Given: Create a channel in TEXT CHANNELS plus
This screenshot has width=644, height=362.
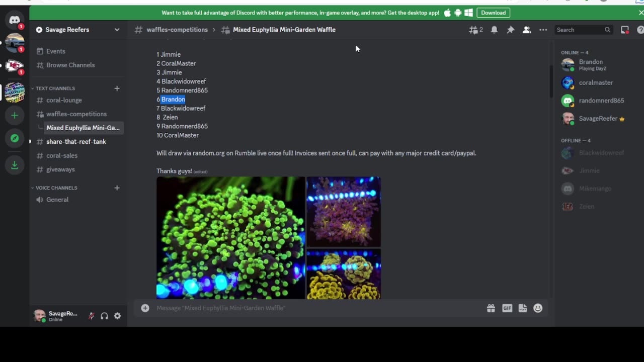Looking at the screenshot, I should click(117, 88).
